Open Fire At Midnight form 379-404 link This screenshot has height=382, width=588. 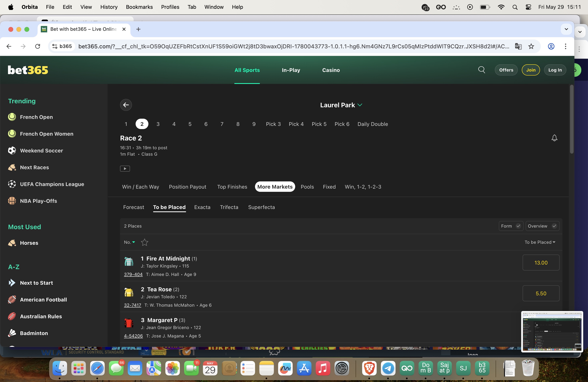point(133,274)
